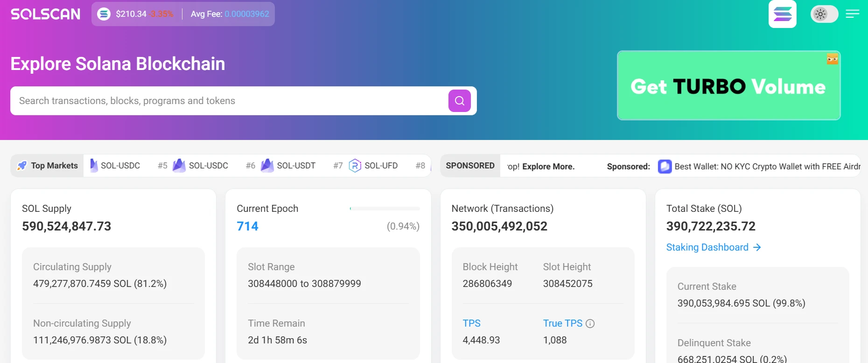Click Total Stake value 390,722,235.72

(711, 226)
